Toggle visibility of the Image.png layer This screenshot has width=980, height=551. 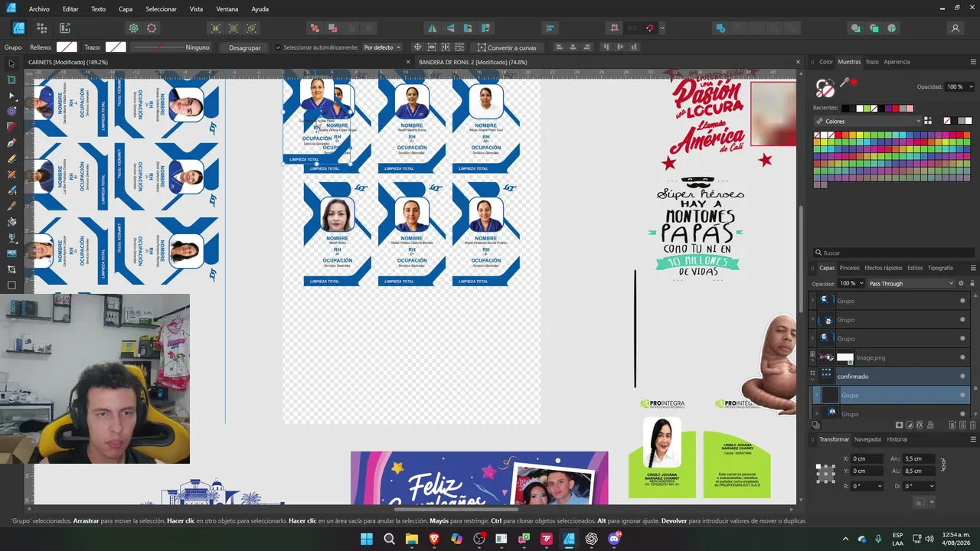[x=962, y=357]
